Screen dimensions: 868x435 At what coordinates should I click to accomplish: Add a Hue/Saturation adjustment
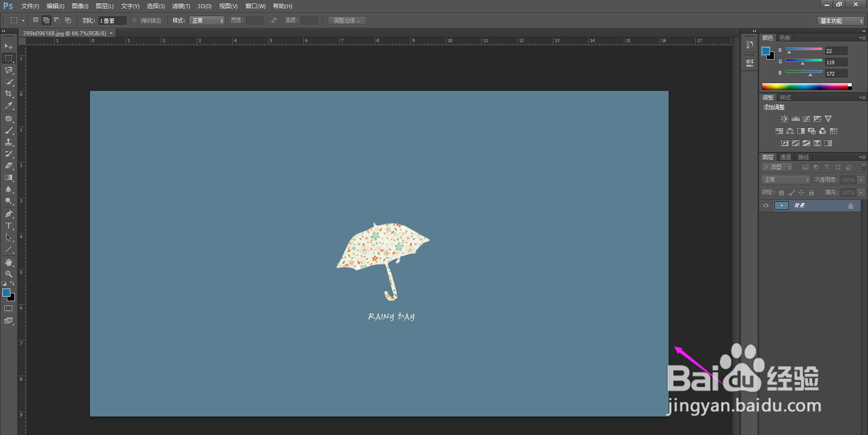tap(779, 131)
